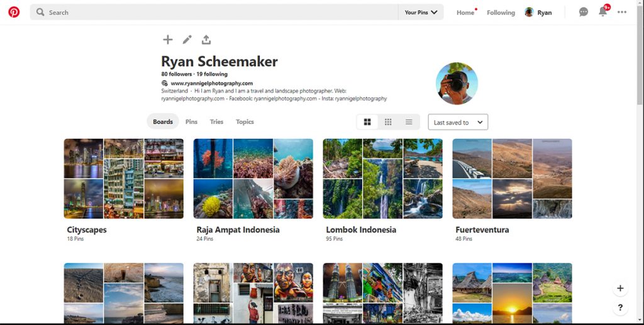The height and width of the screenshot is (325, 644).
Task: Open the thatched huts sunset board thumbnail
Action: click(x=512, y=293)
